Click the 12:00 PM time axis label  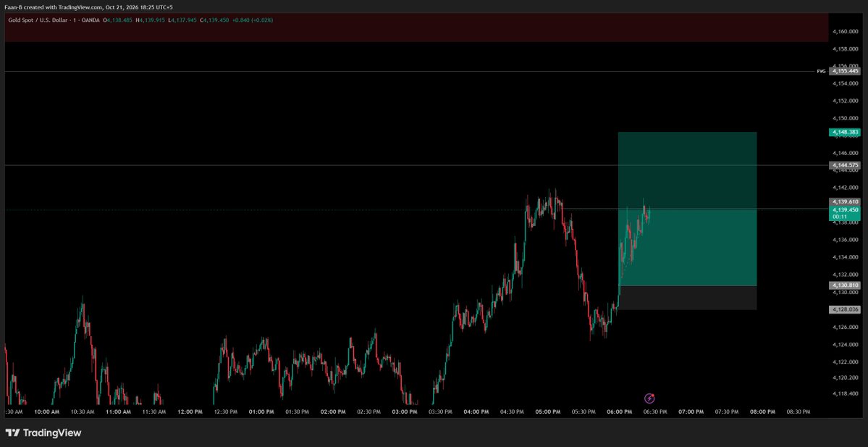(x=190, y=412)
